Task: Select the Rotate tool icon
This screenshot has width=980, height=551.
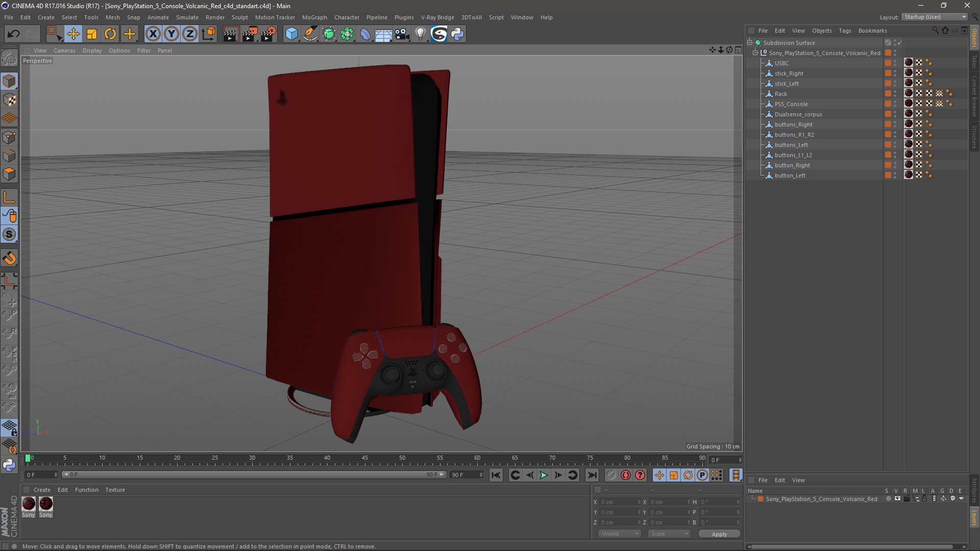Action: point(110,34)
